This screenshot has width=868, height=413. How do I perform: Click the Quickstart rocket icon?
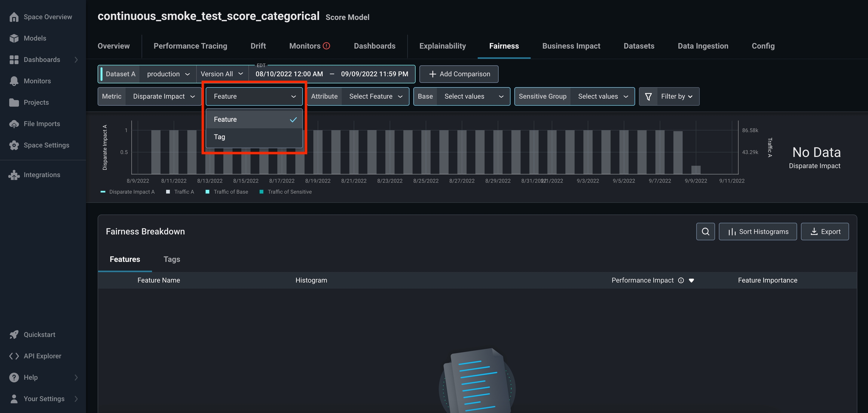14,335
